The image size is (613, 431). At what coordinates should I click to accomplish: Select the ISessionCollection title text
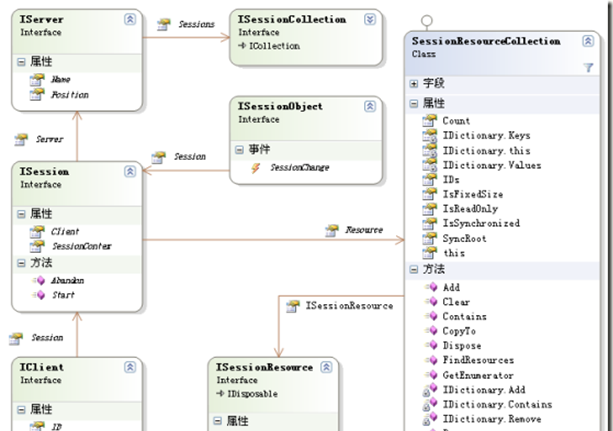[292, 19]
